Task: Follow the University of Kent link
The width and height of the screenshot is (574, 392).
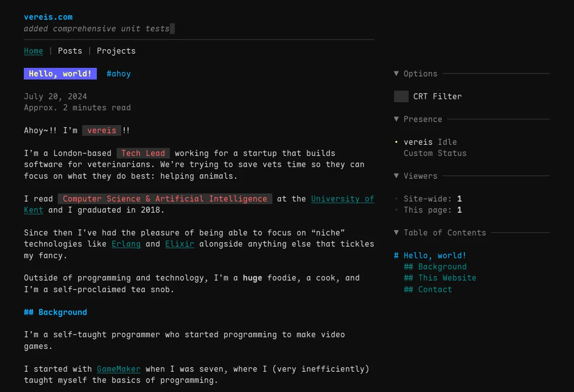Action: pos(342,199)
